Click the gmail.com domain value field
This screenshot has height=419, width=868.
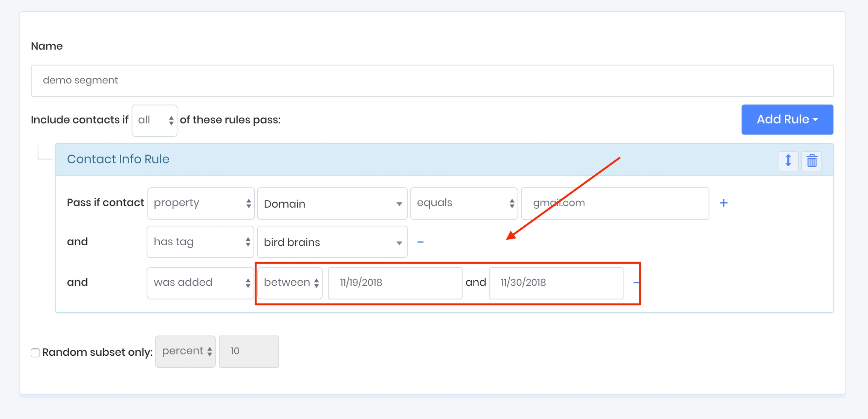(x=615, y=203)
